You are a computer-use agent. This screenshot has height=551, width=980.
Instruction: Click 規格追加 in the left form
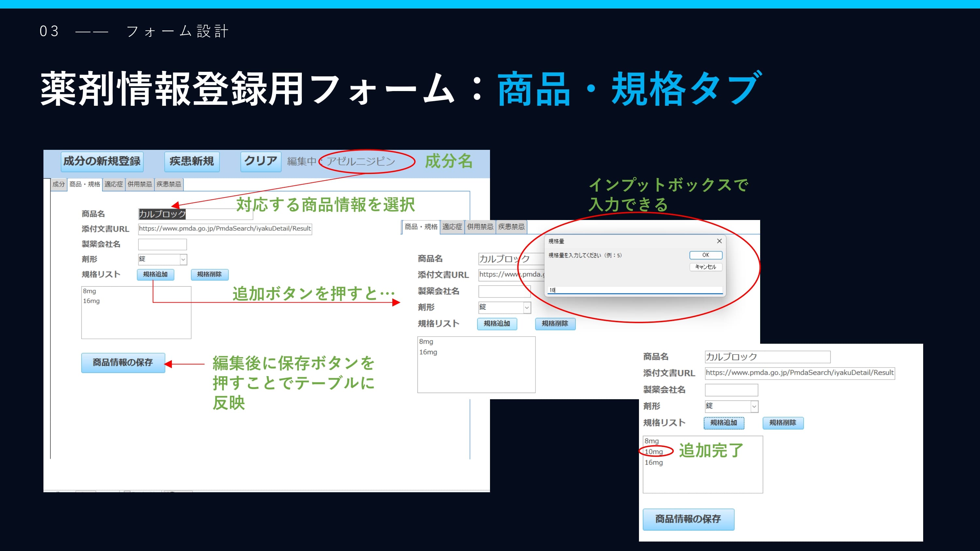155,275
